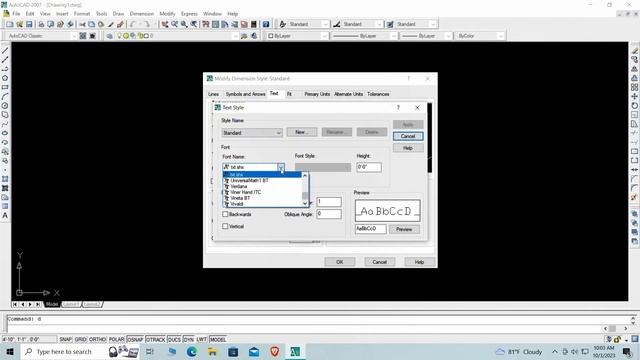Image resolution: width=640 pixels, height=360 pixels.
Task: Select the Move tool in Modify toolbar
Action: coord(635,97)
